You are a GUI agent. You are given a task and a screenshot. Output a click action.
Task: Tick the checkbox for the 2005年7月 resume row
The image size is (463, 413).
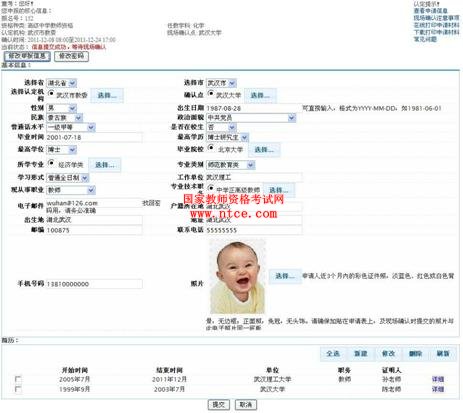click(18, 379)
